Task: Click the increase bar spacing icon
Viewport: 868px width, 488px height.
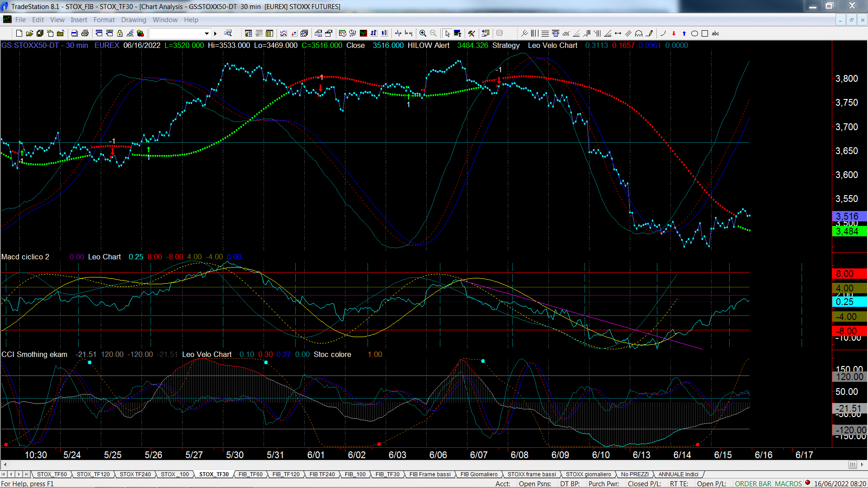Action: click(x=409, y=33)
